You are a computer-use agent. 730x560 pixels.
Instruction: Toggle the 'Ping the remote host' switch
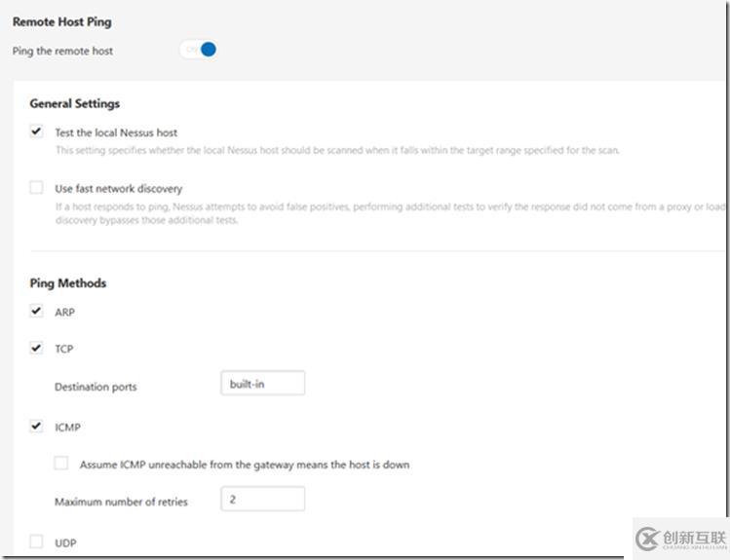pos(198,50)
